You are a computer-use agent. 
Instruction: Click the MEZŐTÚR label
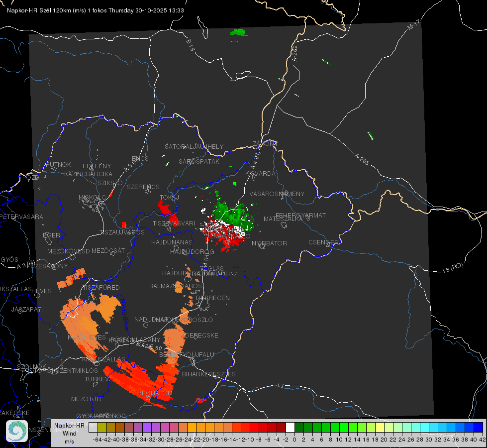pos(86,399)
